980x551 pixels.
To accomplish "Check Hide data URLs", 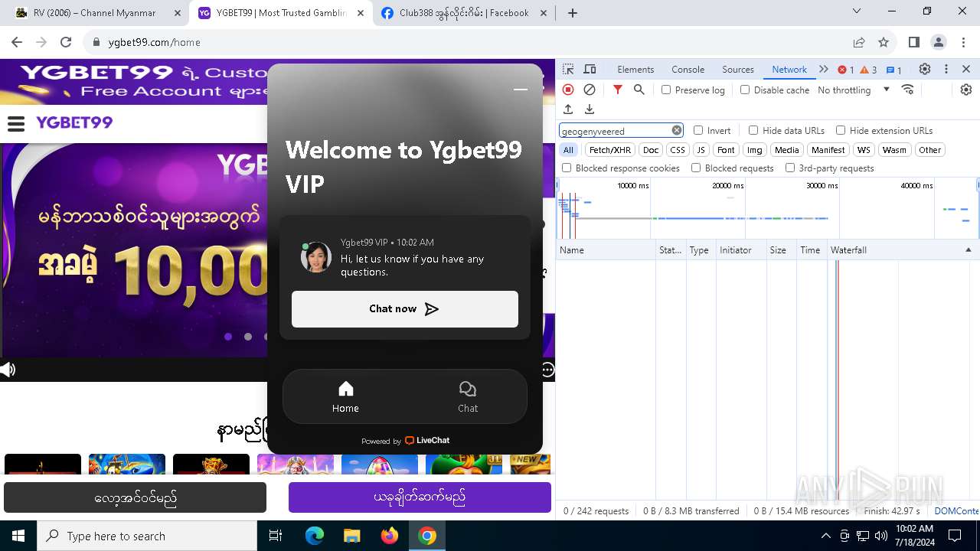I will (x=753, y=130).
